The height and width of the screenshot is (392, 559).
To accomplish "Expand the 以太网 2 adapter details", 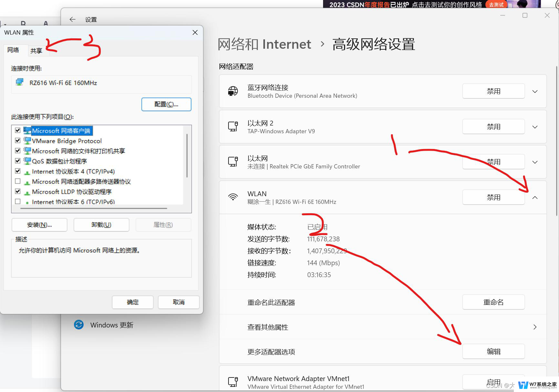I will pyautogui.click(x=535, y=127).
